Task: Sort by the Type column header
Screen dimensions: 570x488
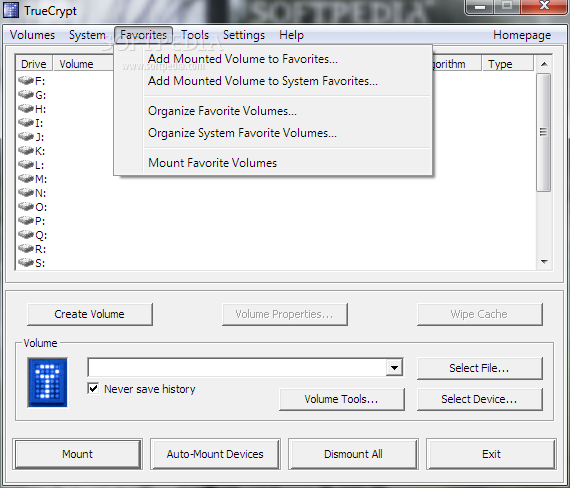Action: click(507, 64)
